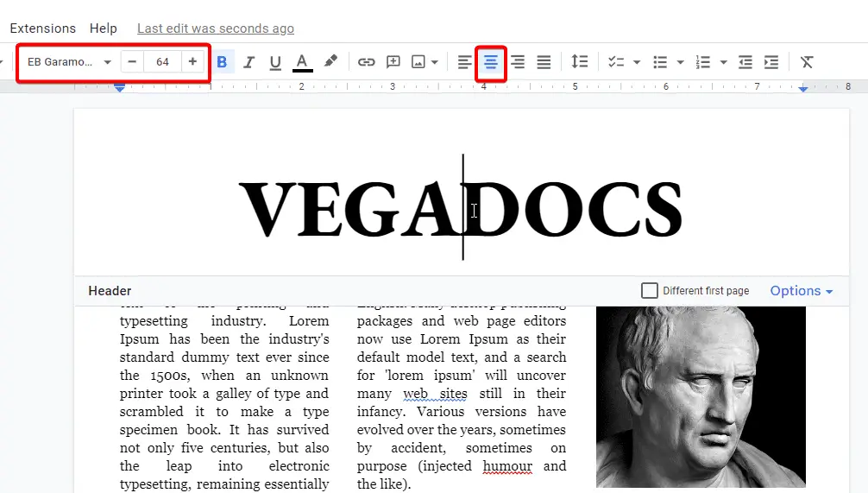Open the numbered list options arrow
The height and width of the screenshot is (493, 868).
(x=724, y=62)
